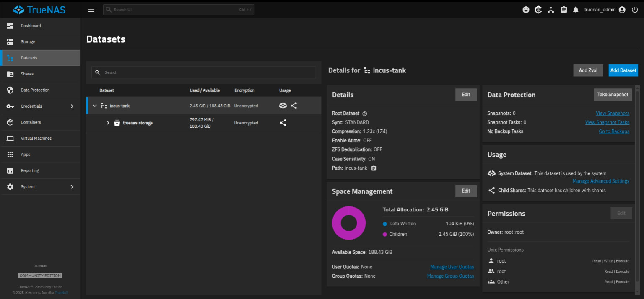The height and width of the screenshot is (299, 644).
Task: Click the storage icon beside truenas-storage
Action: coord(117,123)
